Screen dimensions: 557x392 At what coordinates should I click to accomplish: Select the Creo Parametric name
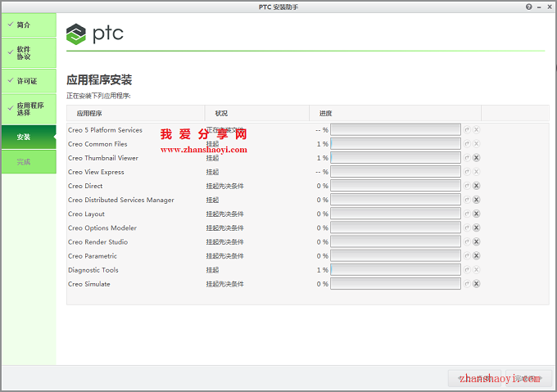tap(93, 256)
